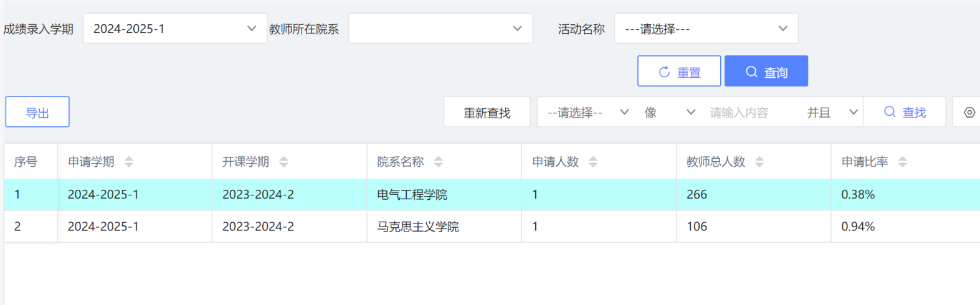980x305 pixels.
Task: Sort by 院系名称 column
Action: [439, 162]
